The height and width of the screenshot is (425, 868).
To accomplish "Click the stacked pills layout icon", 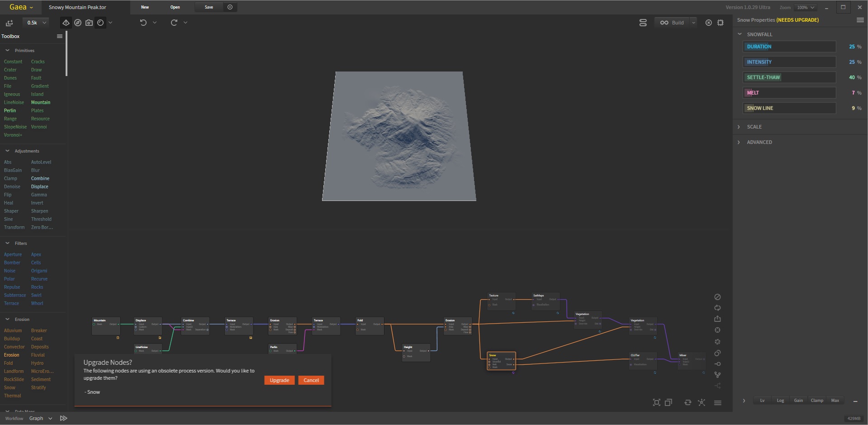I will point(643,23).
